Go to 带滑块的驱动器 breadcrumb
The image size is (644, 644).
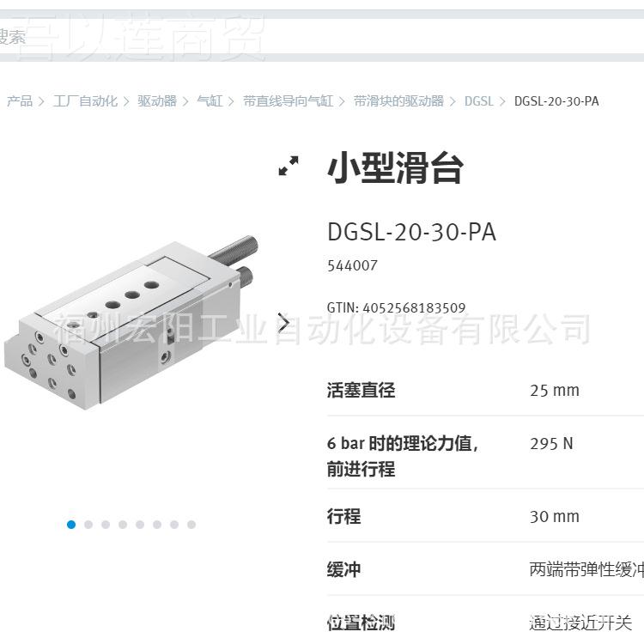pos(398,101)
